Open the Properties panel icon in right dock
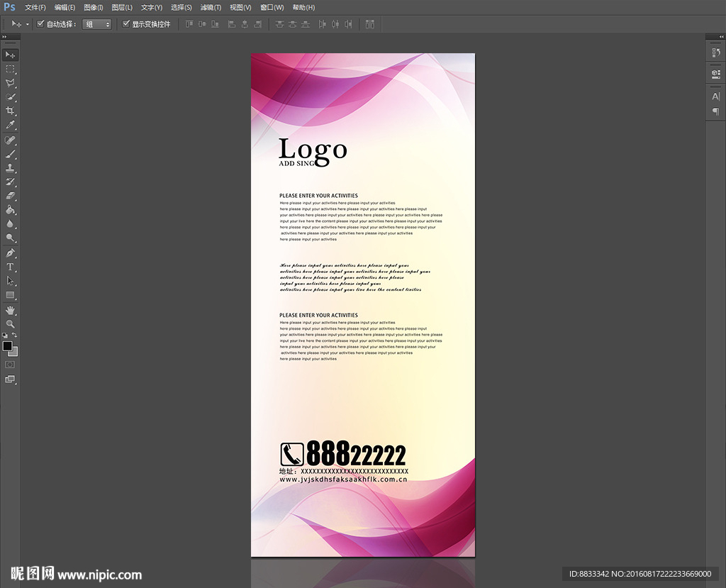The height and width of the screenshot is (588, 726). (716, 74)
